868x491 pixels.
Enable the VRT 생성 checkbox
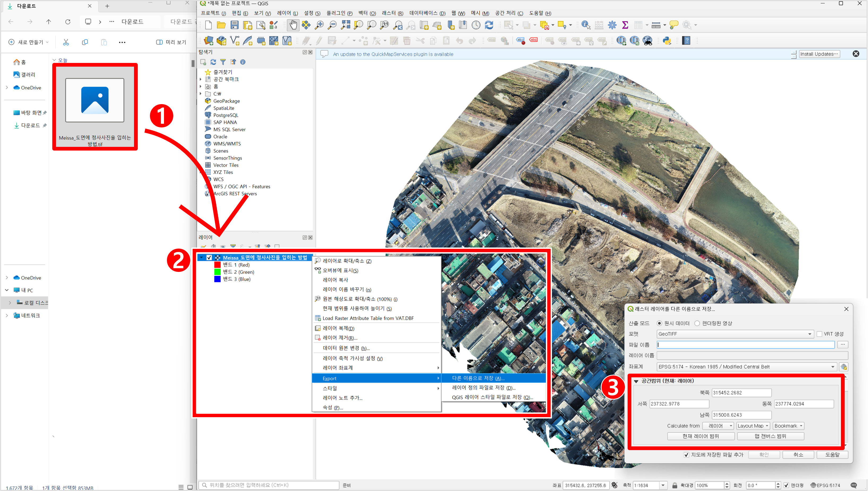point(820,334)
